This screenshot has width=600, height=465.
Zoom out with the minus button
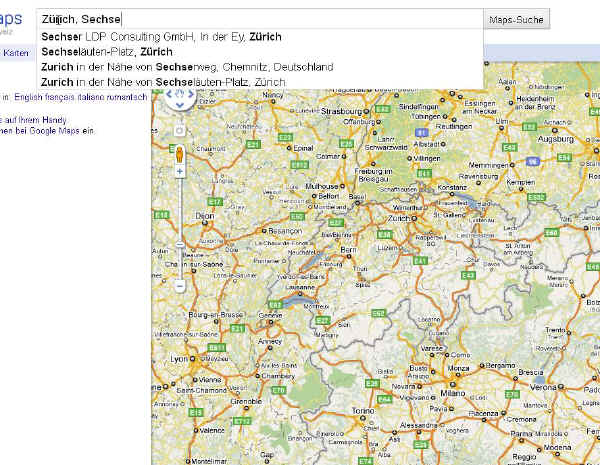click(x=180, y=286)
